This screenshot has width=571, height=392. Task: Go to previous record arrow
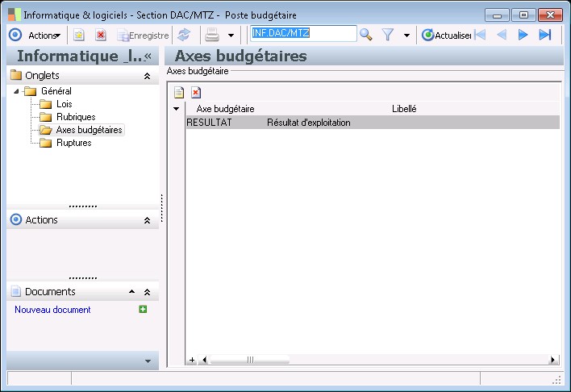pyautogui.click(x=502, y=35)
